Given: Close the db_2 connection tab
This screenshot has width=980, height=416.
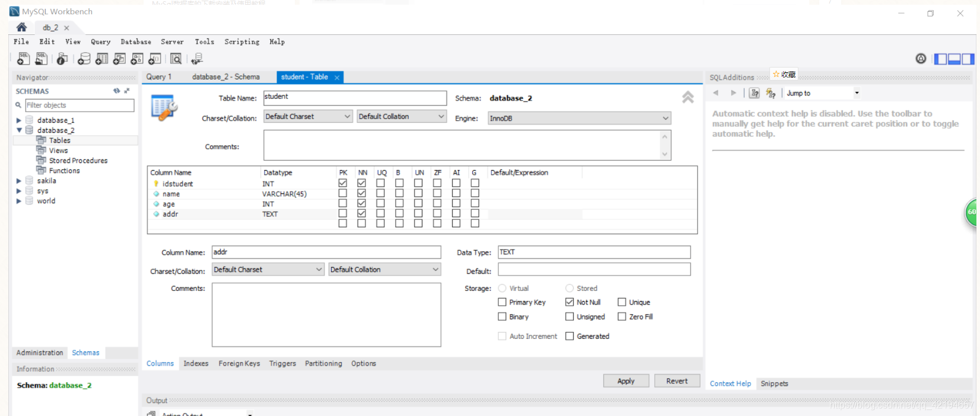Looking at the screenshot, I should [x=66, y=28].
